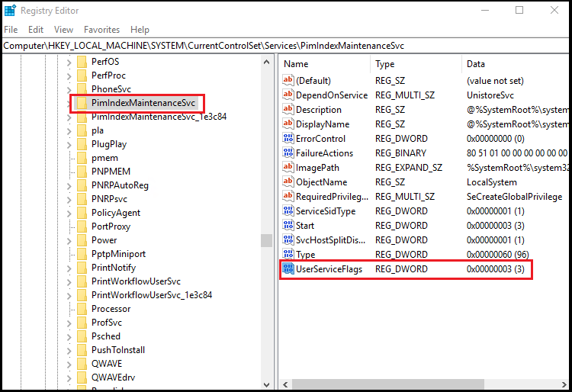
Task: Expand the ProfSvc key
Action: [x=69, y=323]
